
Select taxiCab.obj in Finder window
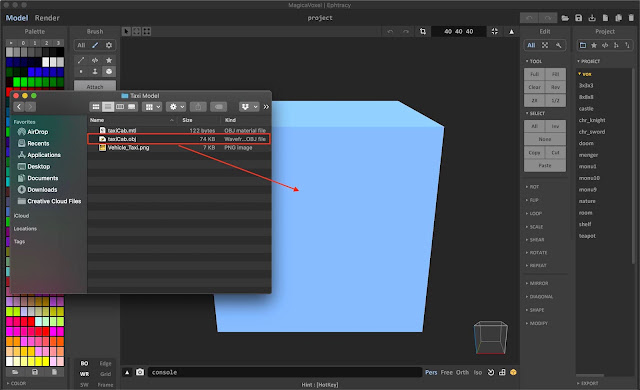(179, 139)
